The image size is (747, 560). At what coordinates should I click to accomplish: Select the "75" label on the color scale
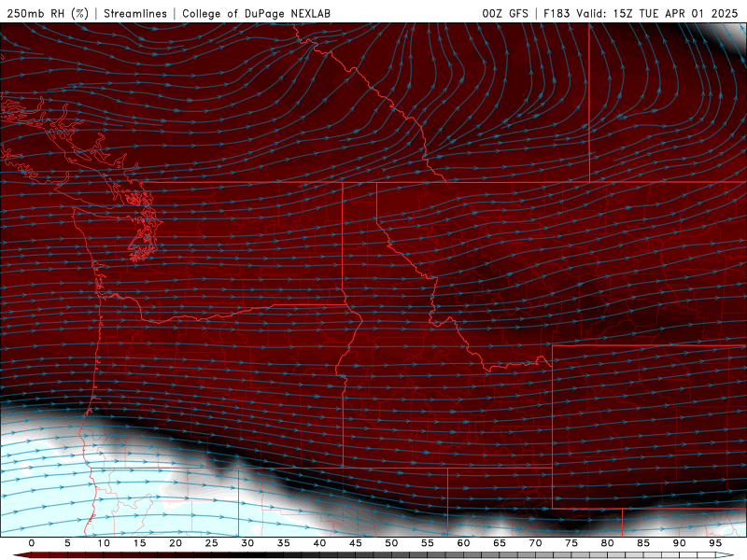(x=571, y=543)
